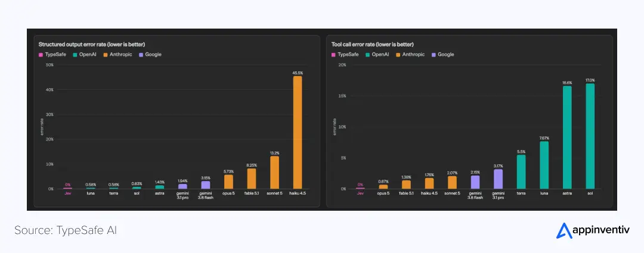Click the 45.5% value label
The image size is (644, 253).
coord(298,73)
